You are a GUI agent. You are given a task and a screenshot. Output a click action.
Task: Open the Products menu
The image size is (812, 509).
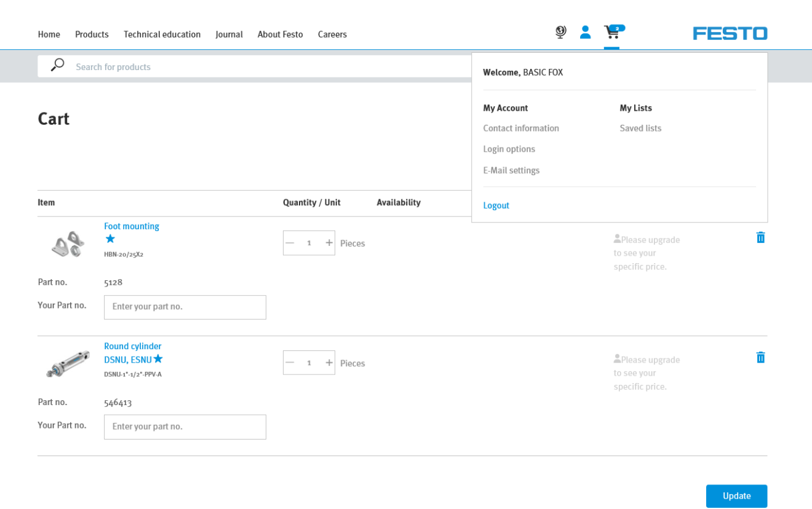coord(92,34)
